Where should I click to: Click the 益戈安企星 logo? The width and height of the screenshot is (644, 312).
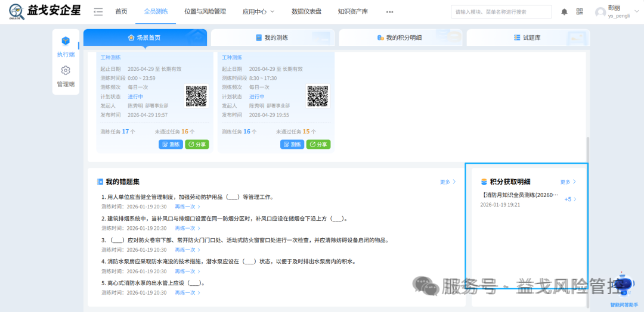point(45,12)
